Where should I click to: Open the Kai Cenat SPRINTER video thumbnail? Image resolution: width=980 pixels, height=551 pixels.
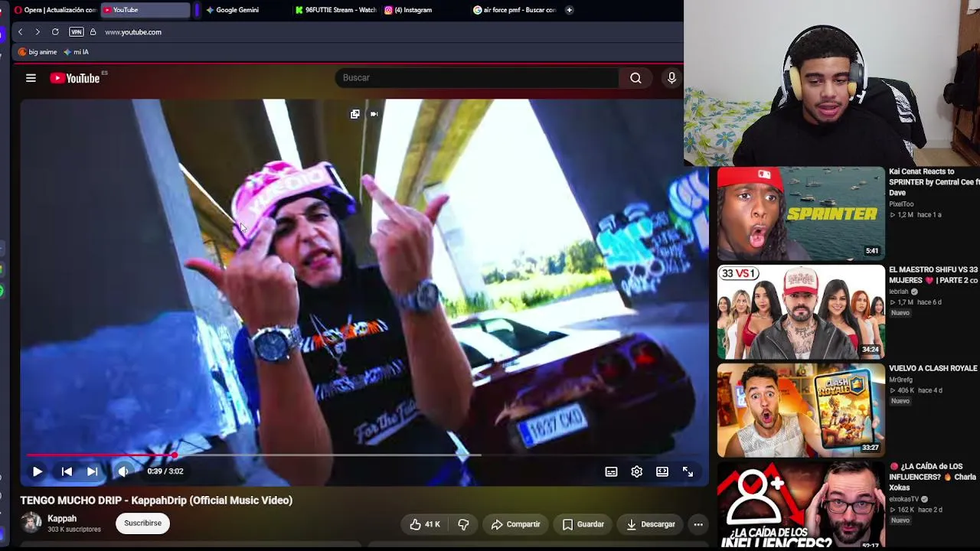click(x=801, y=214)
